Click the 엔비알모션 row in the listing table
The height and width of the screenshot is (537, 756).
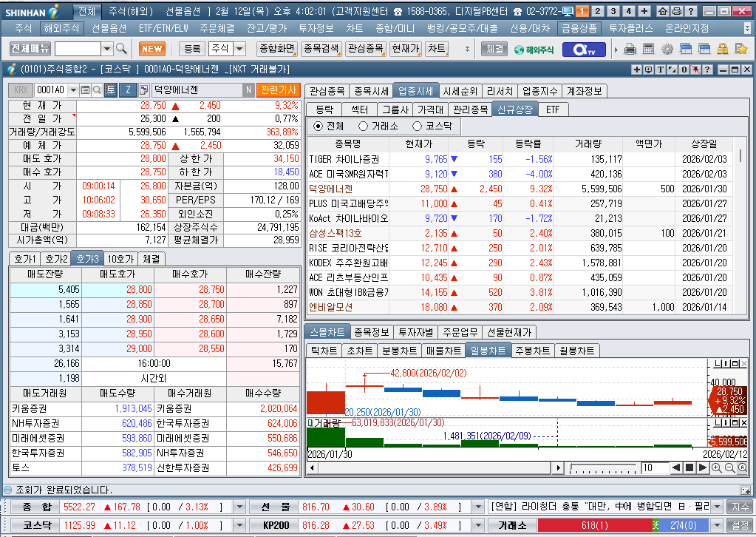pos(520,307)
